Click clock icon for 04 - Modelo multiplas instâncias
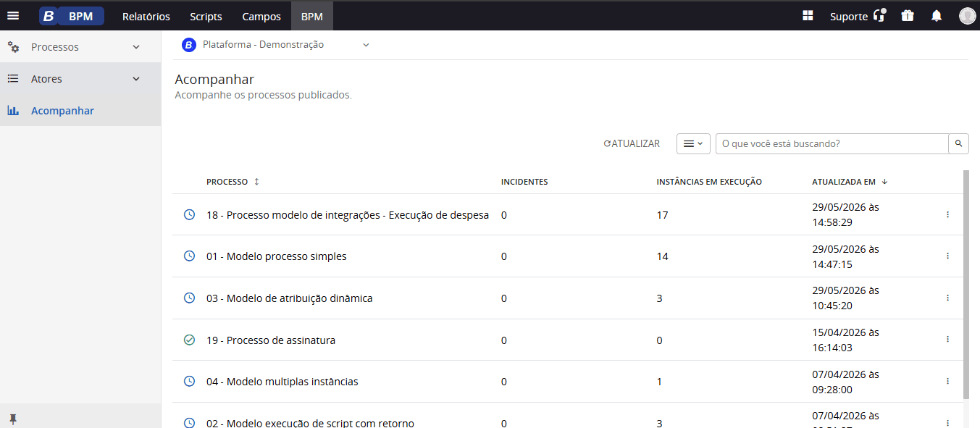 189,381
